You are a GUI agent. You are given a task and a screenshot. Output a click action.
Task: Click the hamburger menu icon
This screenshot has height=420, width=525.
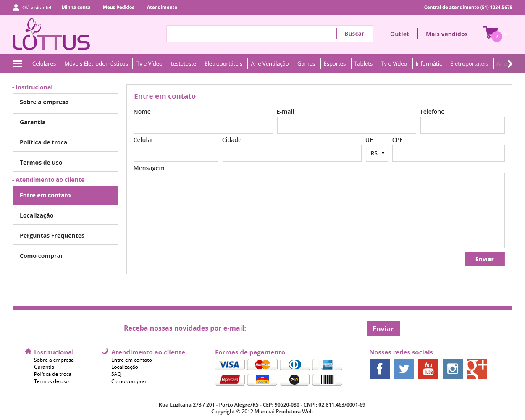(17, 64)
